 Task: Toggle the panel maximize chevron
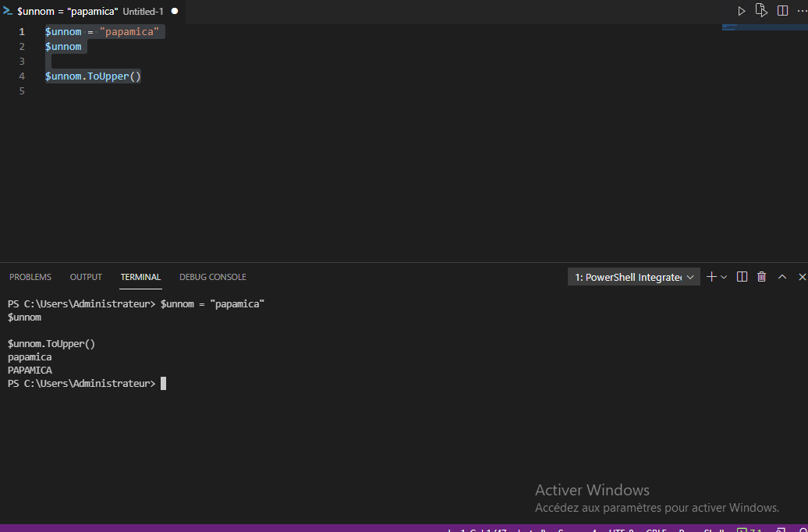781,276
